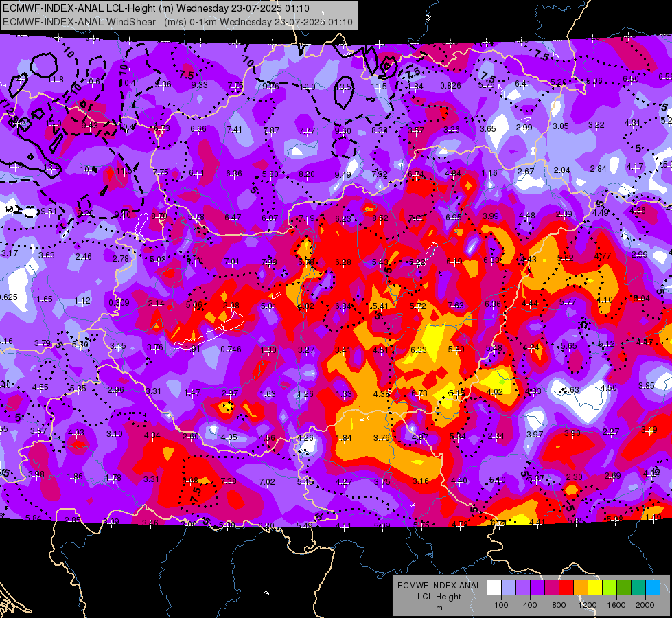Select the grid value '7.38'
This screenshot has height=618, width=672.
click(x=229, y=481)
